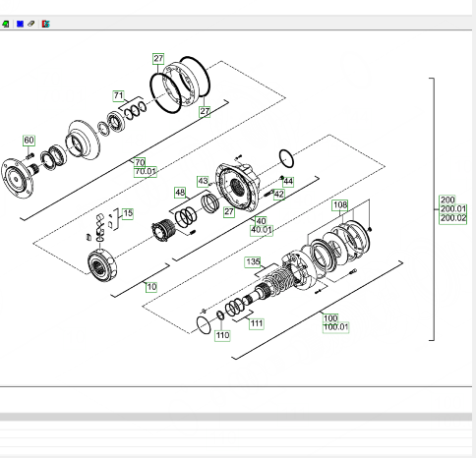Select assembly callout 10

[151, 287]
